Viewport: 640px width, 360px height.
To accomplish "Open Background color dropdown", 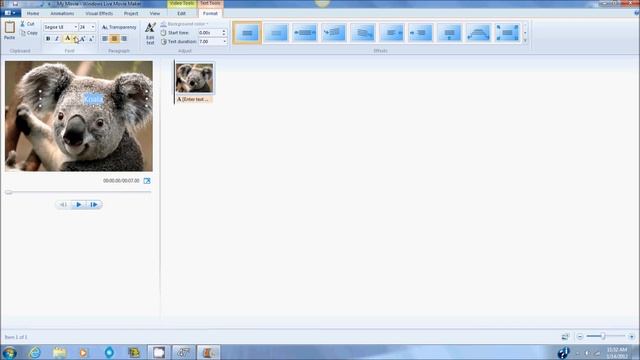I will (184, 24).
